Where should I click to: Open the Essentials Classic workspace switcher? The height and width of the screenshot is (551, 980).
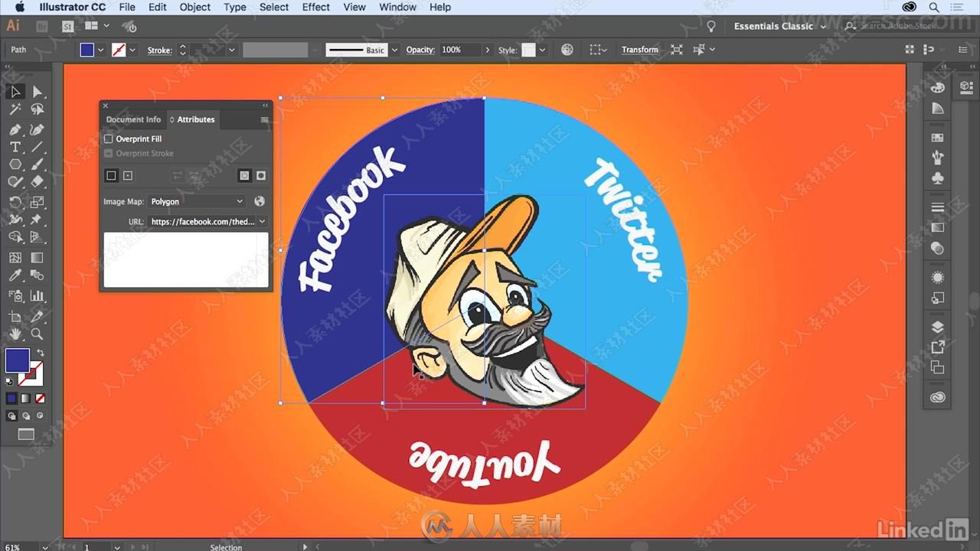pos(779,26)
